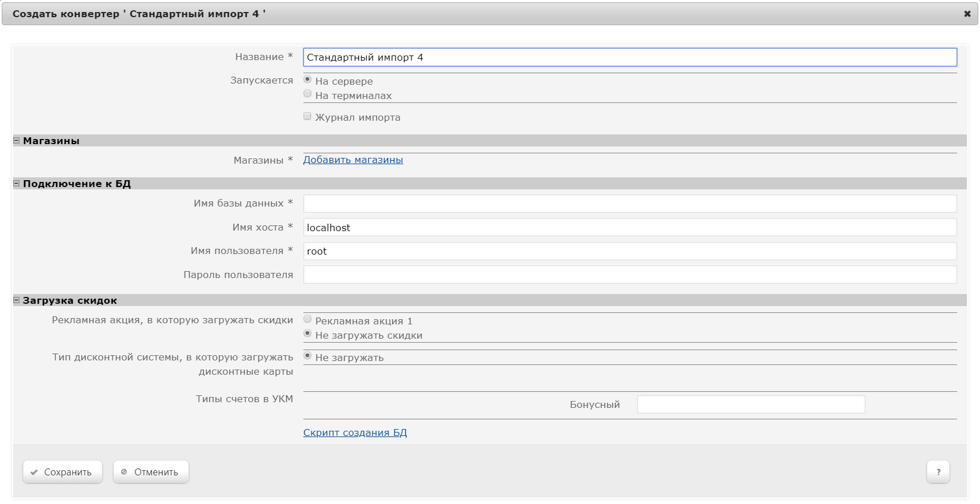Image resolution: width=980 pixels, height=504 pixels.
Task: Click the Отменить button
Action: pos(151,472)
